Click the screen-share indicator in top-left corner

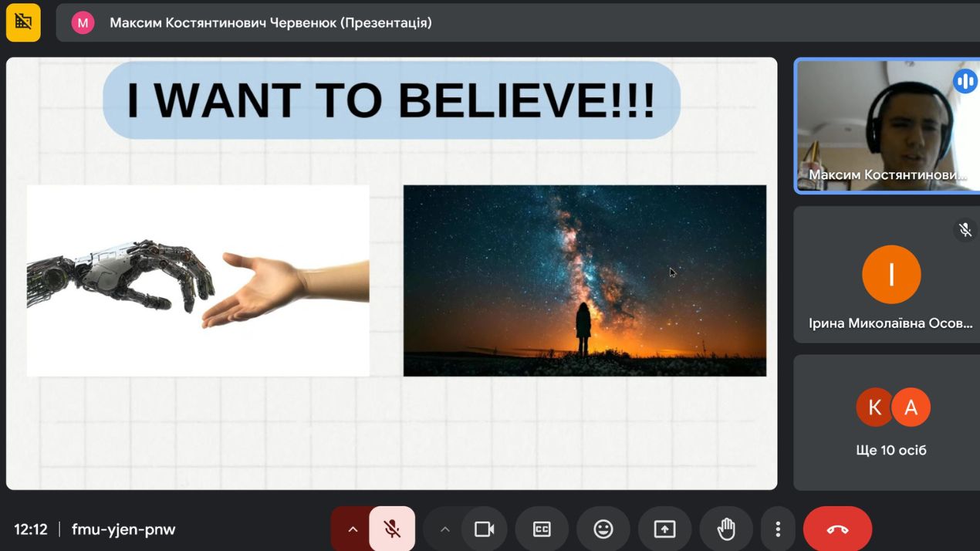click(23, 23)
